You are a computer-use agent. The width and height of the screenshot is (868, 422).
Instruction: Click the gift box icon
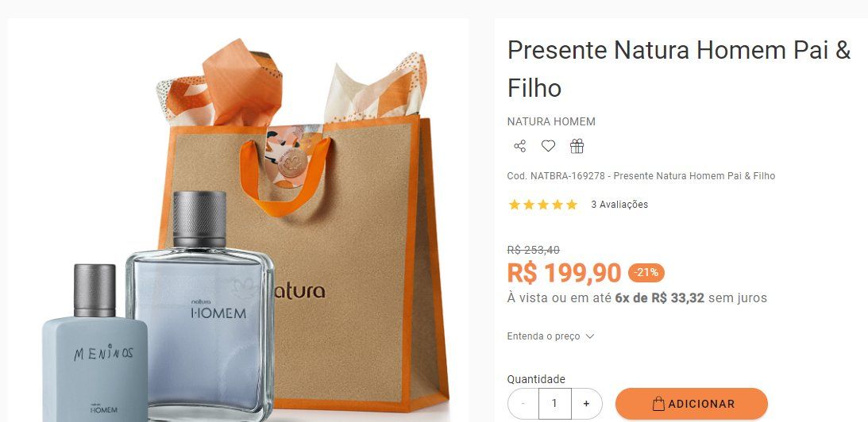click(x=577, y=146)
